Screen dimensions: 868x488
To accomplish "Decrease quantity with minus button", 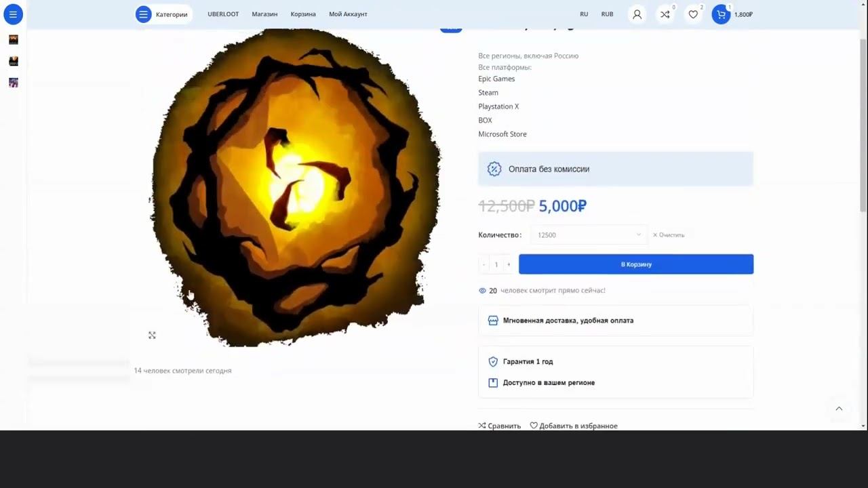I will [484, 264].
